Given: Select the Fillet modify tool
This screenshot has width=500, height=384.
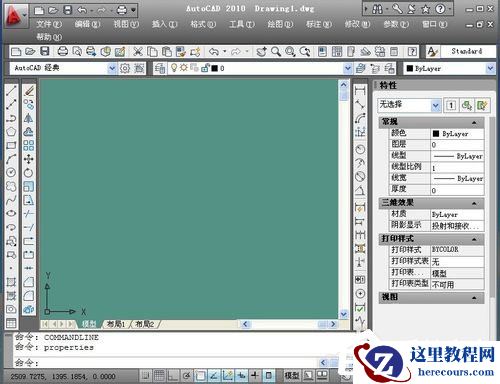Looking at the screenshot, I should pos(29,296).
